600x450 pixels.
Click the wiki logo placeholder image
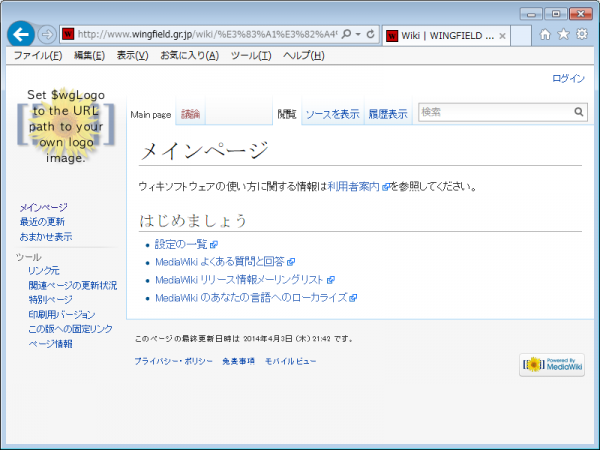click(x=62, y=126)
